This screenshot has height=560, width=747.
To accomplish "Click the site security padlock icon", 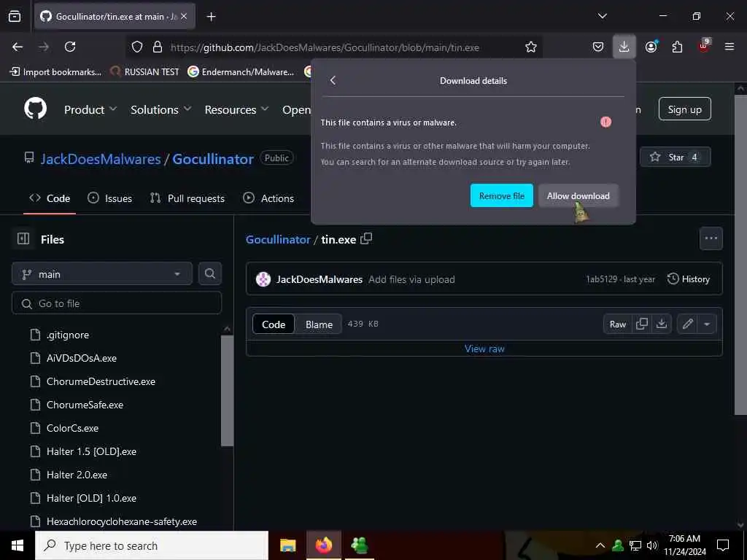I will 158,47.
